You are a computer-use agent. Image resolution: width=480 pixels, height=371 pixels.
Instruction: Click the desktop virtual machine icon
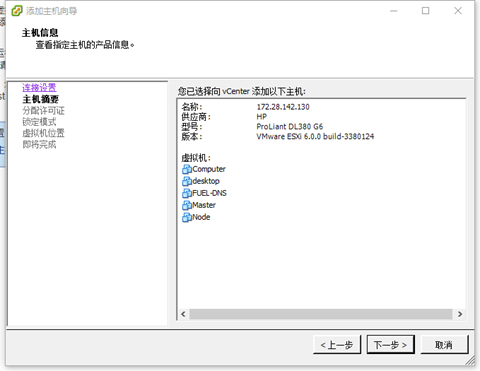(187, 181)
